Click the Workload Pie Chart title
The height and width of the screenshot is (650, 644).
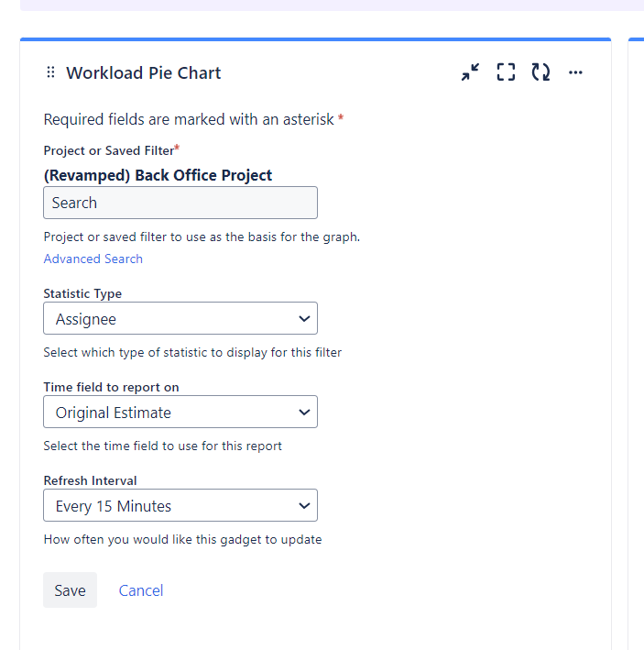[144, 73]
